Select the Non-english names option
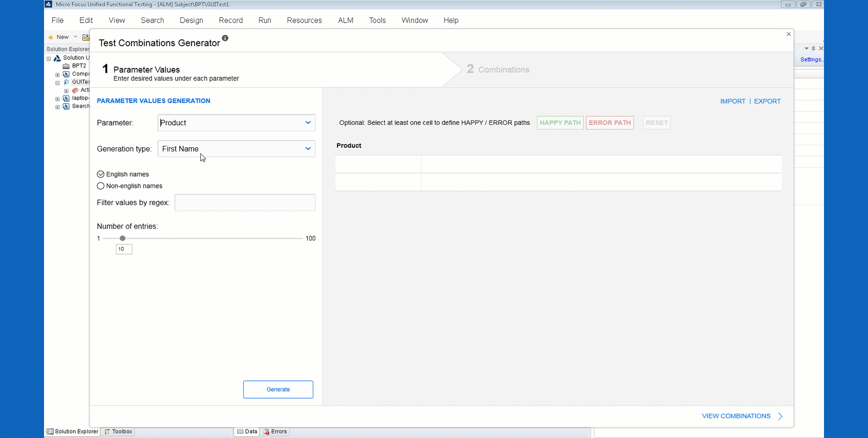The image size is (868, 438). (100, 186)
